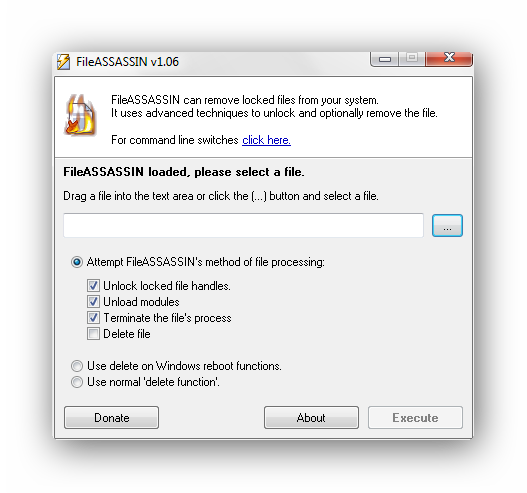Show the About dialog

(311, 417)
